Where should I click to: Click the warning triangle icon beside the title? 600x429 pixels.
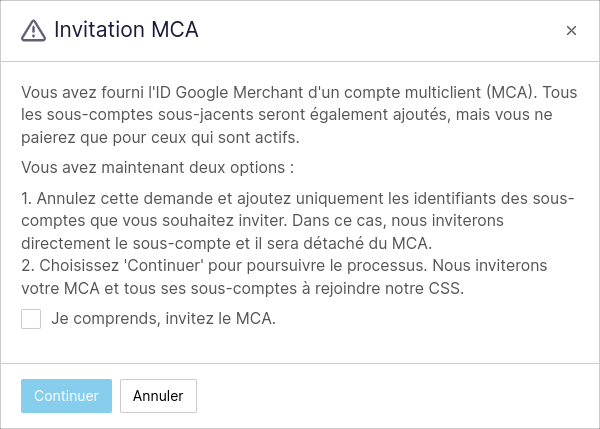coord(33,30)
